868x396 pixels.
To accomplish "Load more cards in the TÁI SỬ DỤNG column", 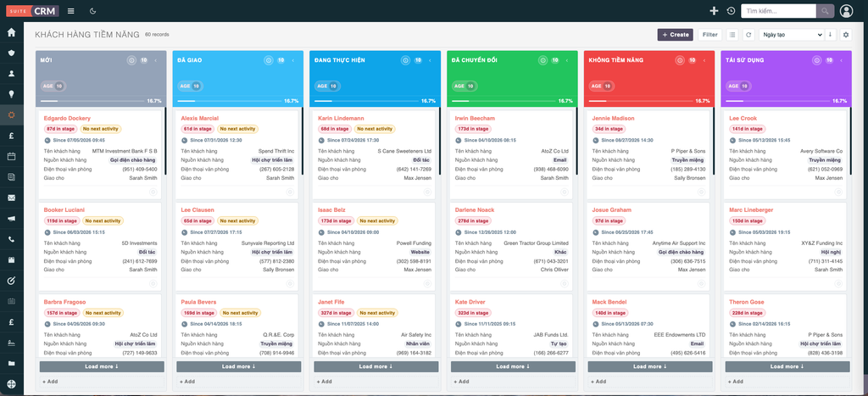I will (787, 366).
